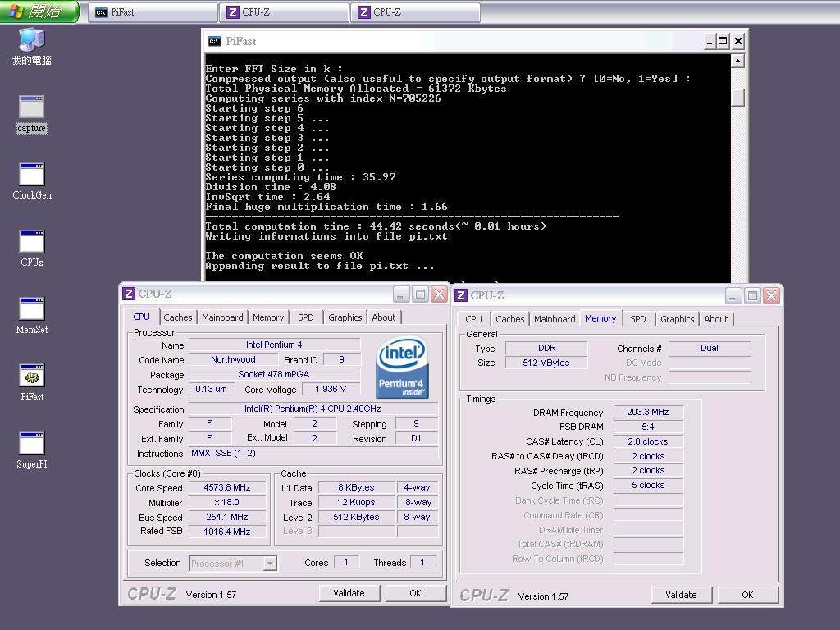Open the CPUz desktop shortcut
The width and height of the screenshot is (840, 630).
pyautogui.click(x=32, y=249)
